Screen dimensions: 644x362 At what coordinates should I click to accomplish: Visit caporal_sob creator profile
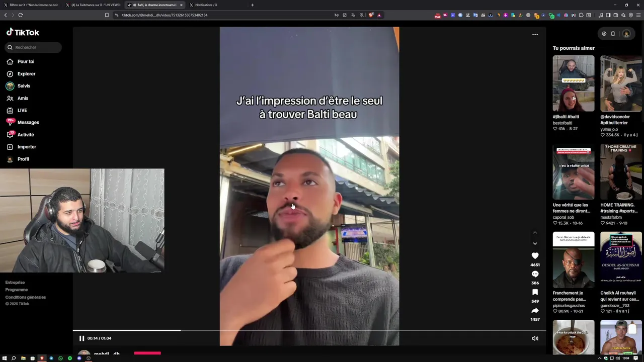tap(563, 217)
